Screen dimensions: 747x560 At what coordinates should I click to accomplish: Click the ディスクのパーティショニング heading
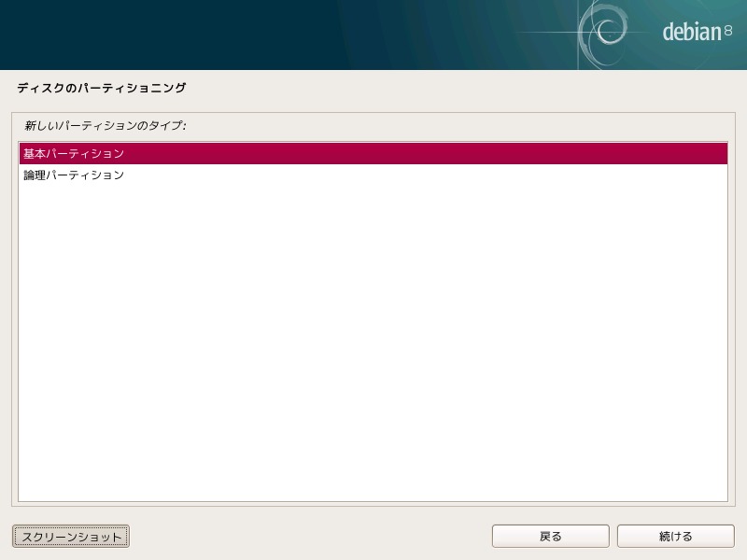(x=102, y=88)
